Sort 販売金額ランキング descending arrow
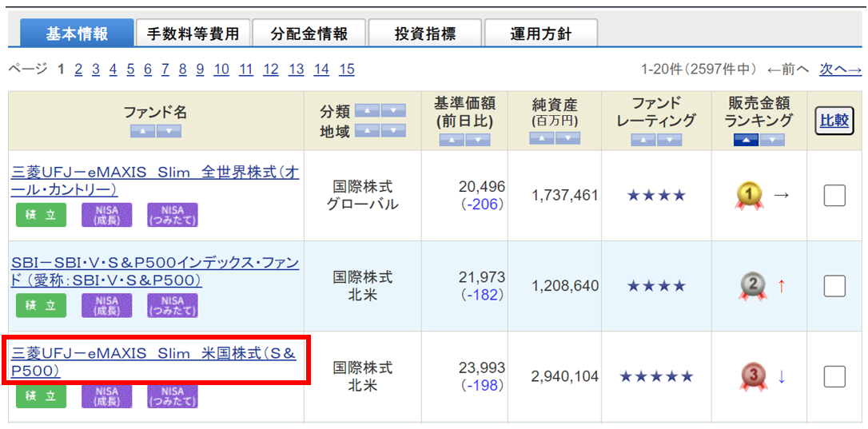Image resolution: width=868 pixels, height=429 pixels. 772,140
